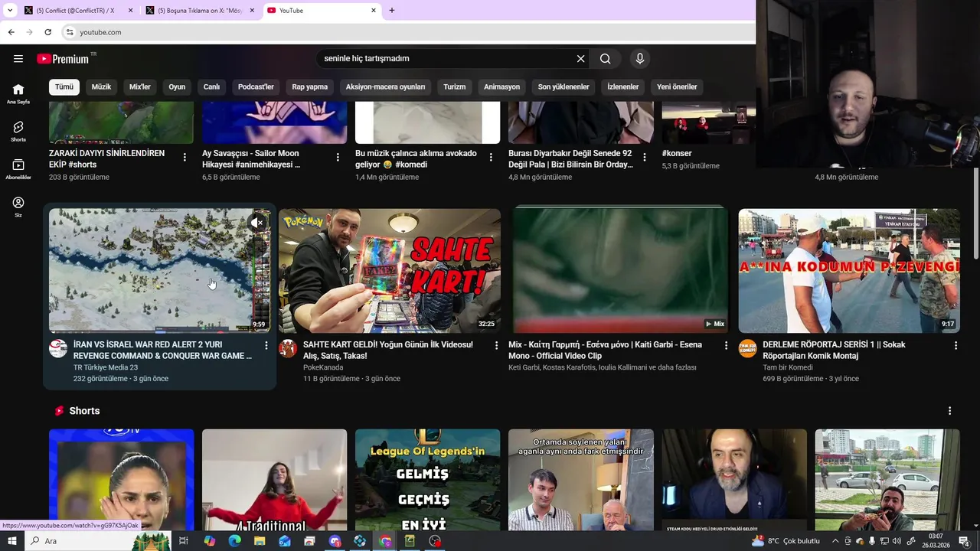The width and height of the screenshot is (980, 551).
Task: Select the Yeni öneriler chip
Action: pos(677,86)
